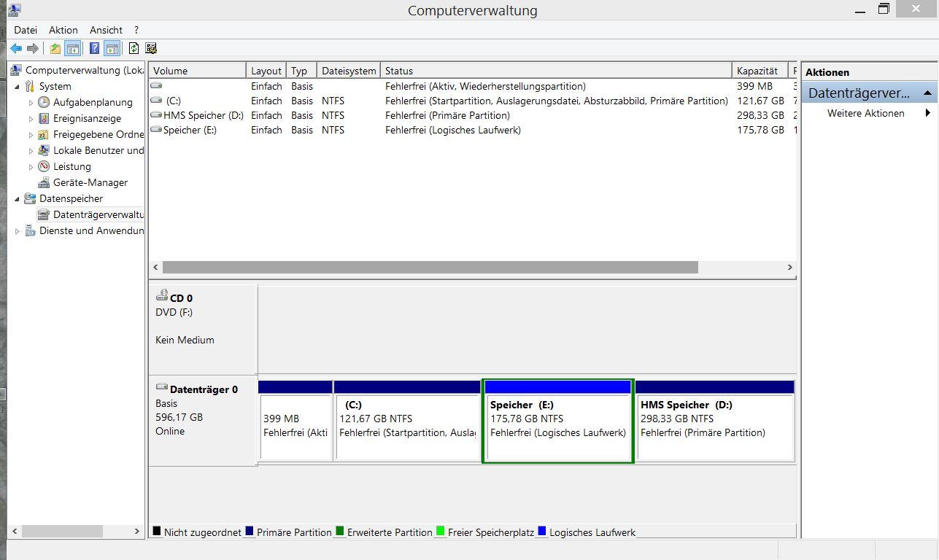939x560 pixels.
Task: Collapse the Datenspeicher tree node
Action: click(18, 198)
